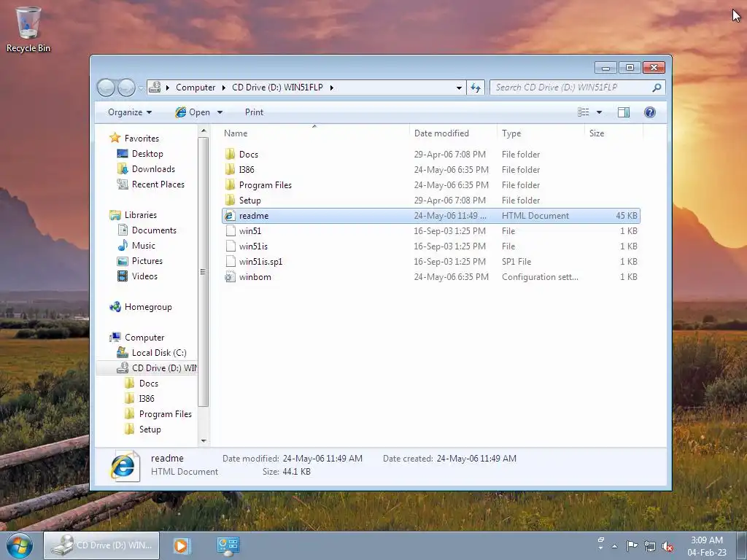Select the Setup folder icon in file list
Screen dimensions: 747x560
230,200
